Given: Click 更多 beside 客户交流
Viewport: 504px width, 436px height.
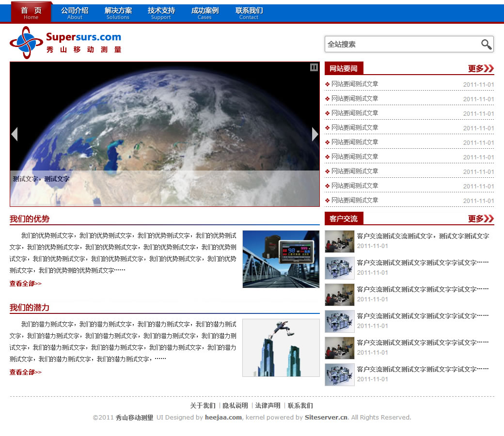Looking at the screenshot, I should pos(481,219).
